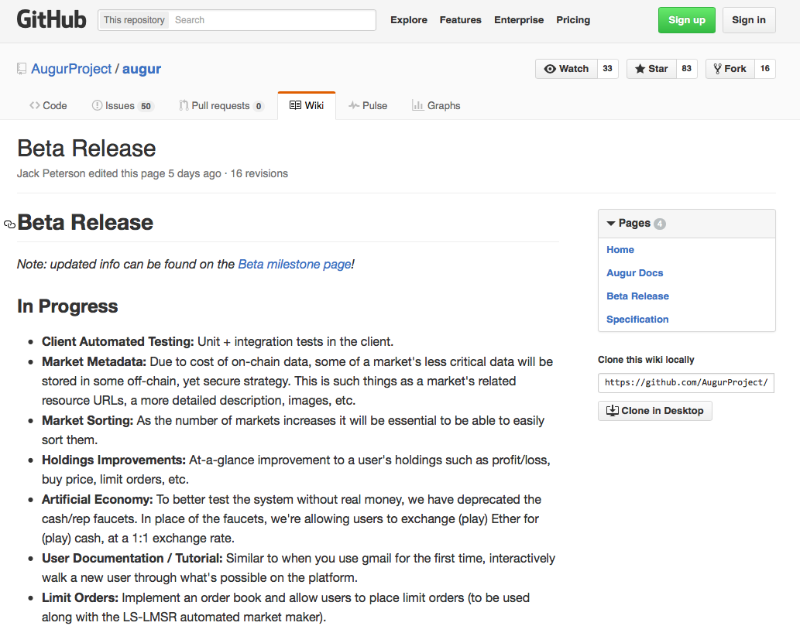Open Pricing in the top navigation
Image resolution: width=800 pixels, height=626 pixels.
click(573, 20)
